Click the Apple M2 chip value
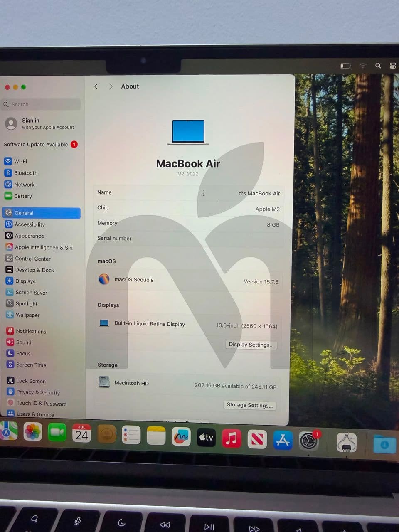 coord(267,209)
